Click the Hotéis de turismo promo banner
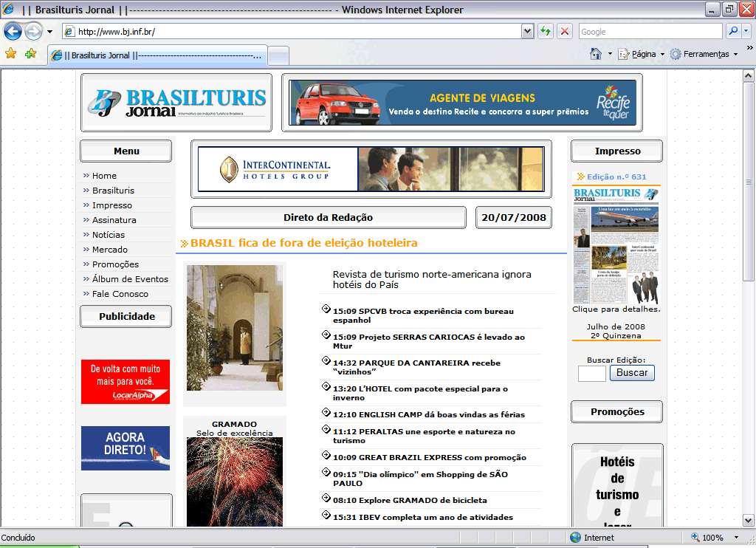756x548 pixels. point(617,486)
